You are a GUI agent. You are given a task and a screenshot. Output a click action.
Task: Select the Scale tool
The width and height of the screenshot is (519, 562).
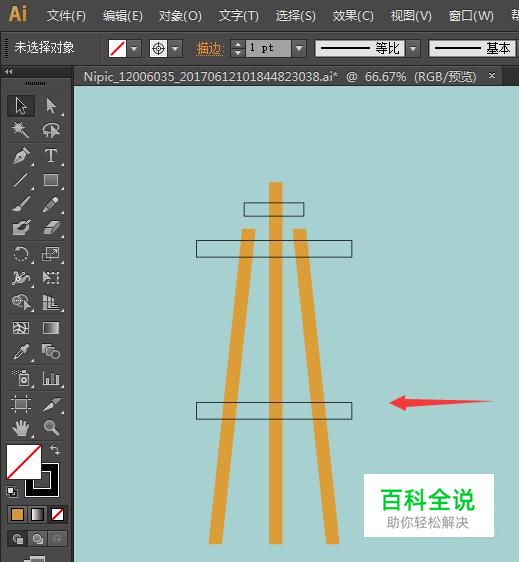coord(51,254)
